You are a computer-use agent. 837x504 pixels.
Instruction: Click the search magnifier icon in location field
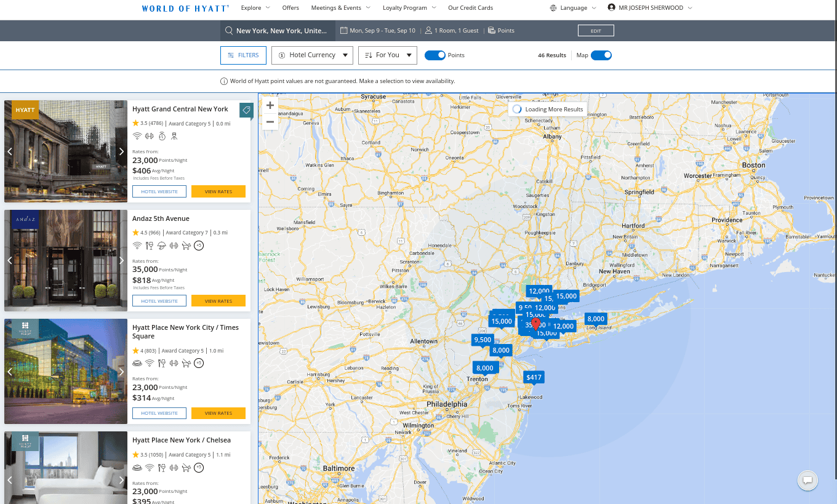tap(229, 30)
